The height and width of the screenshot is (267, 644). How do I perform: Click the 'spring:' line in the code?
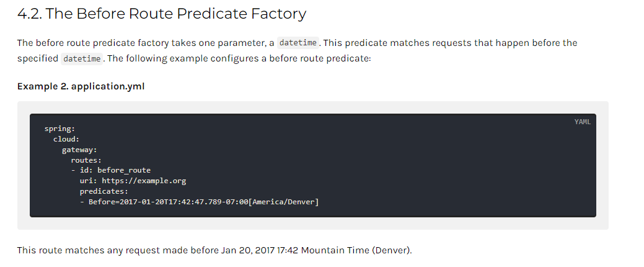pyautogui.click(x=60, y=129)
